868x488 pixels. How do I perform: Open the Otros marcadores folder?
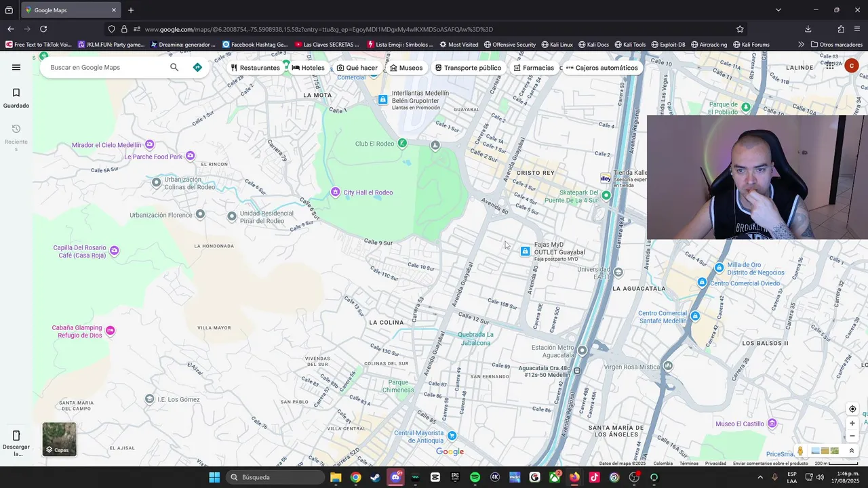click(x=837, y=45)
